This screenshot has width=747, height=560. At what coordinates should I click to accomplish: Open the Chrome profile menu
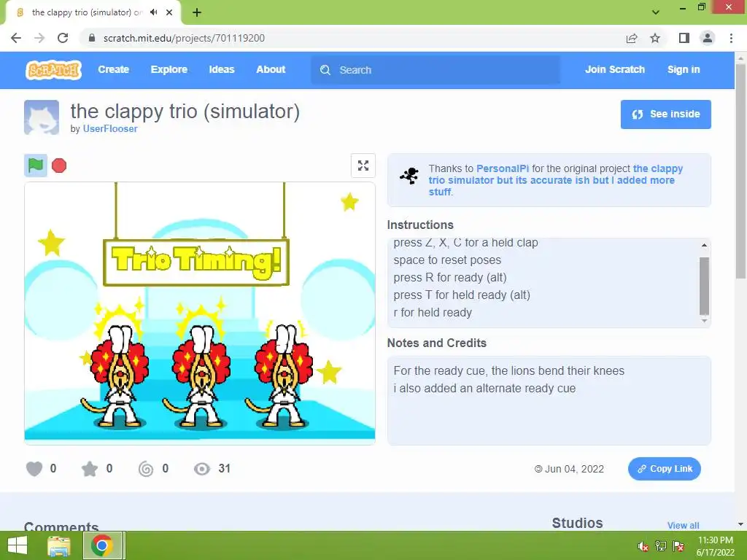pos(708,38)
